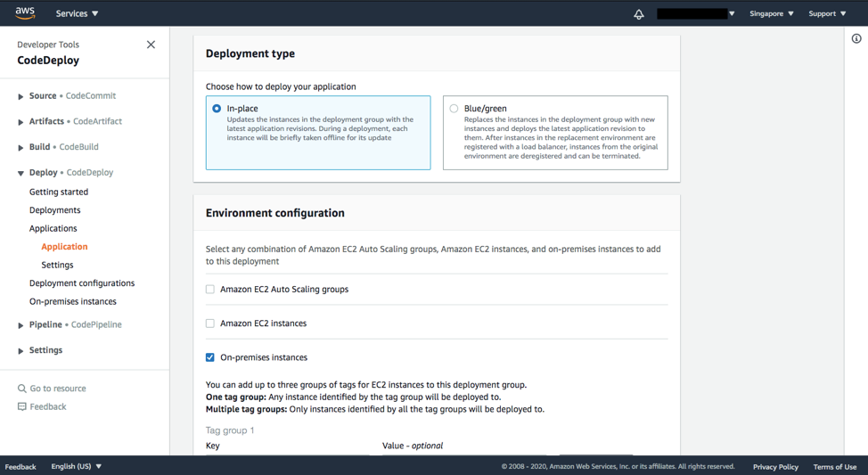
Task: Click the Tag group 1 label
Action: pyautogui.click(x=230, y=430)
